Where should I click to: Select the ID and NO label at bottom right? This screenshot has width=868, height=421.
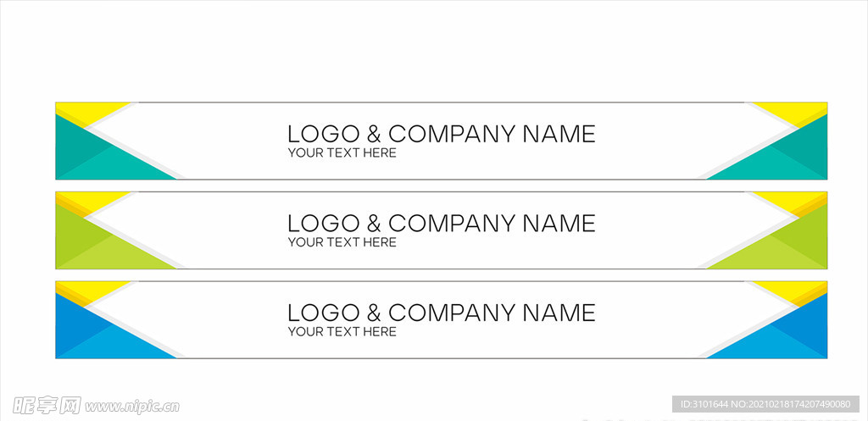coord(765,404)
